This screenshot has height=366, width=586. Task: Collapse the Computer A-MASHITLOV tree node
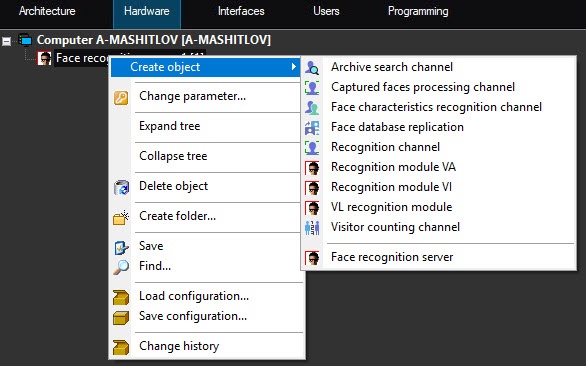[6, 41]
